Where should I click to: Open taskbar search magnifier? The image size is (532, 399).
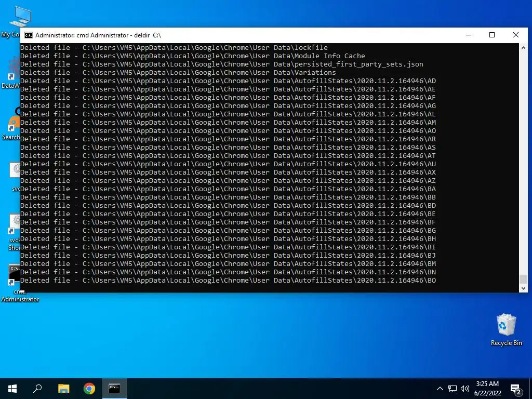pos(37,389)
